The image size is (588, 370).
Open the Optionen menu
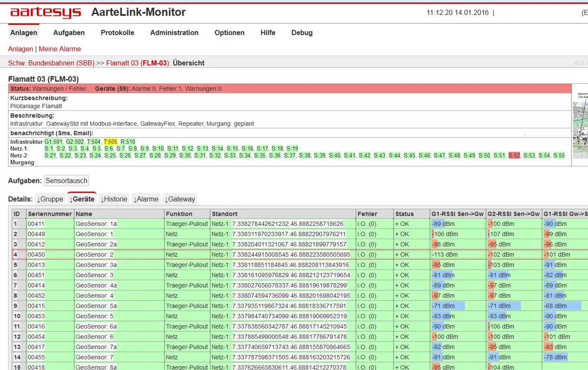229,33
